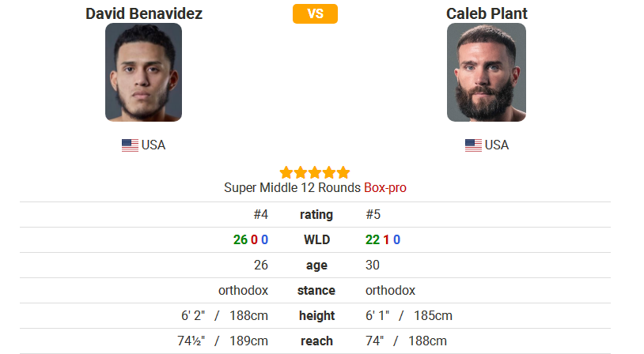Click the Caleb Plant name heading
This screenshot has height=354, width=644.
[487, 13]
